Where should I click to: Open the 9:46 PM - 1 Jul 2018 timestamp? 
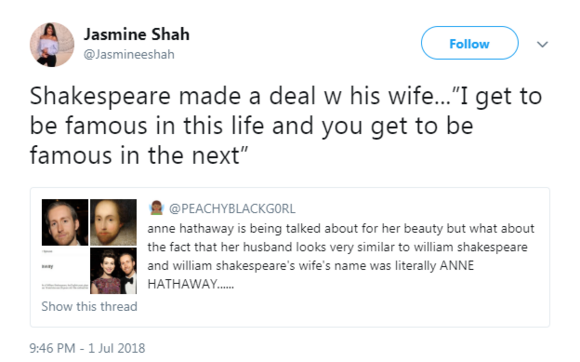[x=87, y=348]
